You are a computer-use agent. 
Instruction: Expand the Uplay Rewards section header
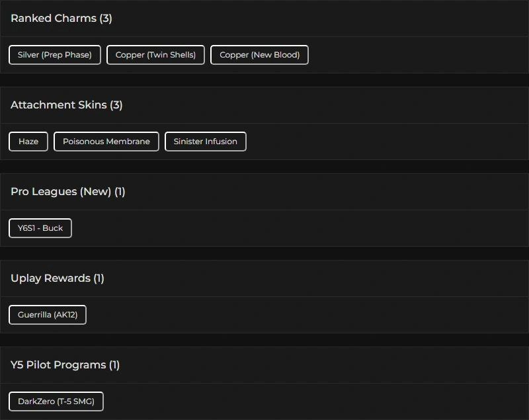coord(50,278)
